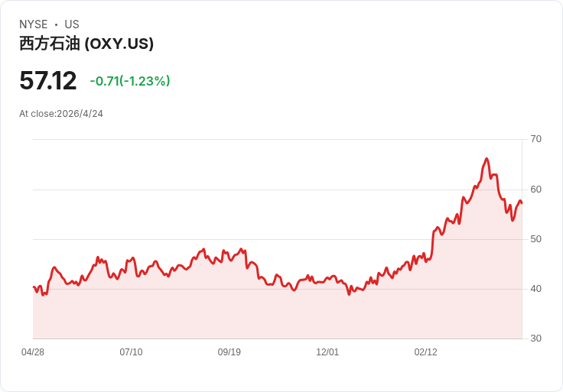
Task: Click the chart's highest price peak
Action: coord(487,158)
